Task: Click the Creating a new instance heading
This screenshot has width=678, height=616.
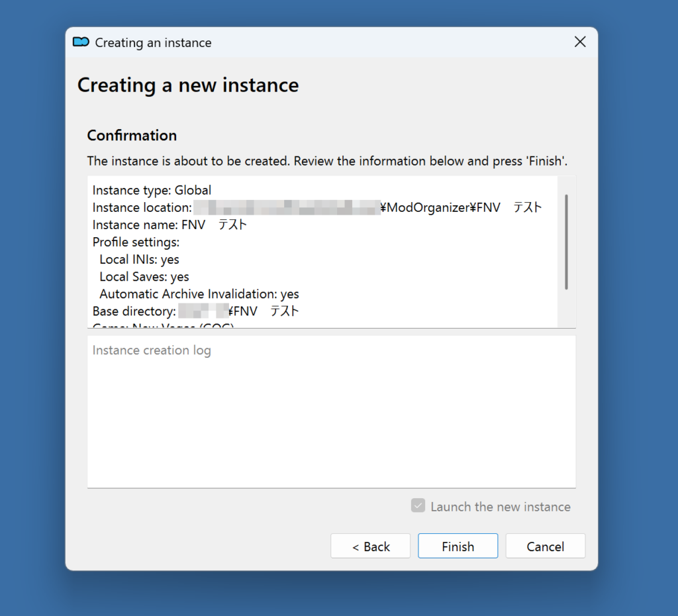Action: 188,85
